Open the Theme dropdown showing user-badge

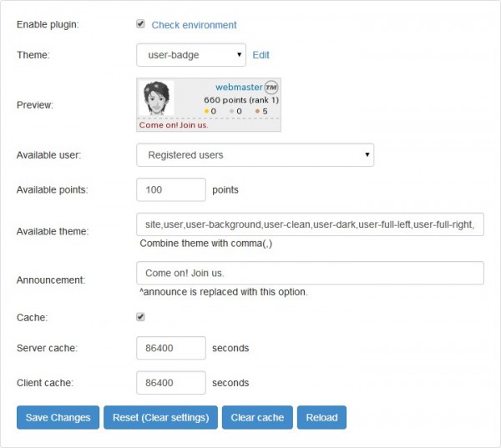pyautogui.click(x=190, y=55)
